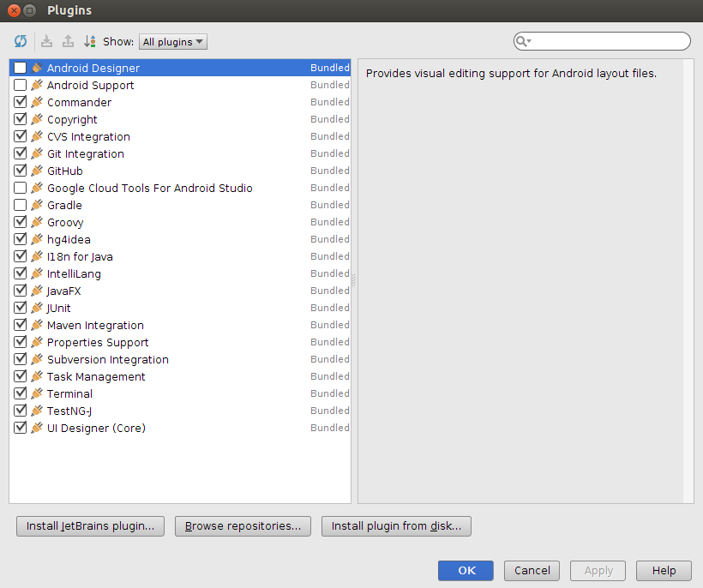Click the reload plugin list icon
The width and height of the screenshot is (703, 588).
pyautogui.click(x=21, y=41)
